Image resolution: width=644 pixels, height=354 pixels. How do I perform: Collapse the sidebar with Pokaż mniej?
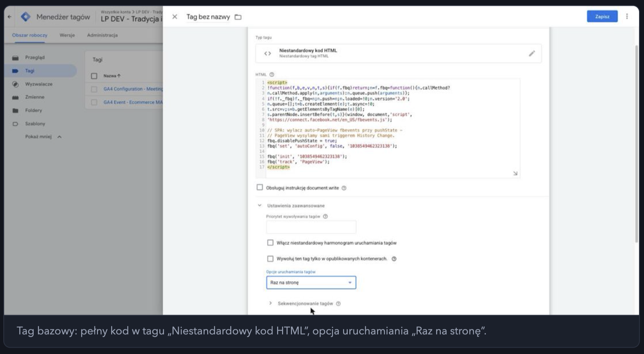[43, 137]
